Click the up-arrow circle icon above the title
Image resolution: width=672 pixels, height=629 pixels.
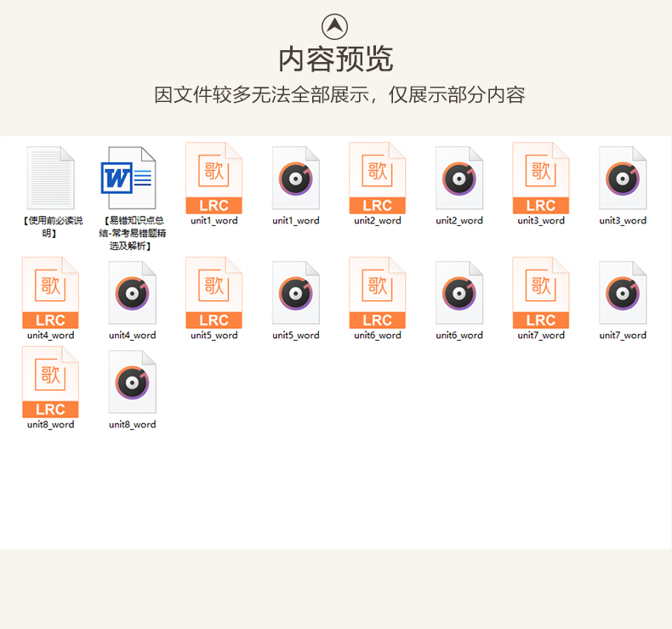[334, 26]
